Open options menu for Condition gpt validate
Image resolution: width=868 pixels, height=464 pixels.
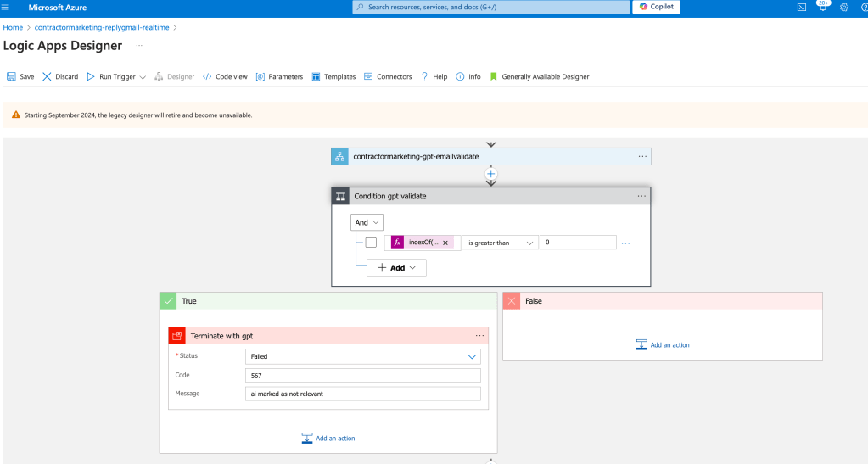click(x=641, y=196)
